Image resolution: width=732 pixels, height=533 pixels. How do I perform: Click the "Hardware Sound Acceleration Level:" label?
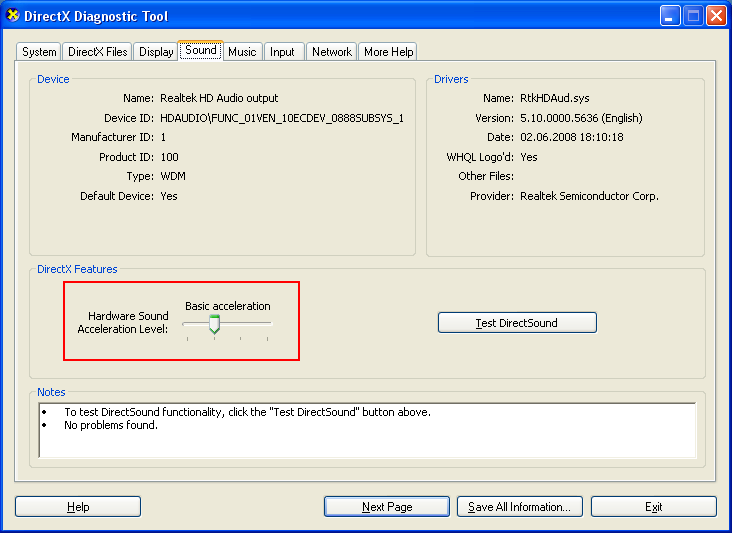(123, 323)
